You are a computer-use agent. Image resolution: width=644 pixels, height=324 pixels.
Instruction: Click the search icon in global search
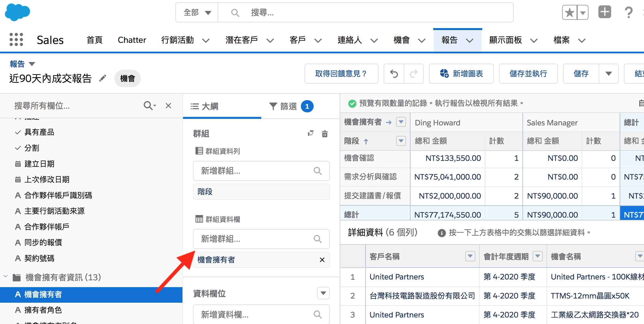click(235, 12)
